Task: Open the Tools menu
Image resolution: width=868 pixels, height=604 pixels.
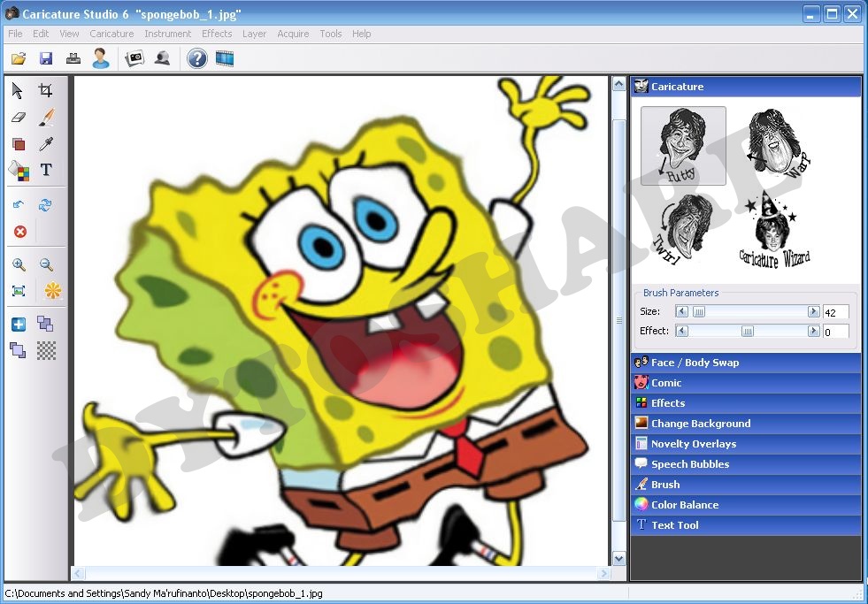Action: (x=331, y=34)
